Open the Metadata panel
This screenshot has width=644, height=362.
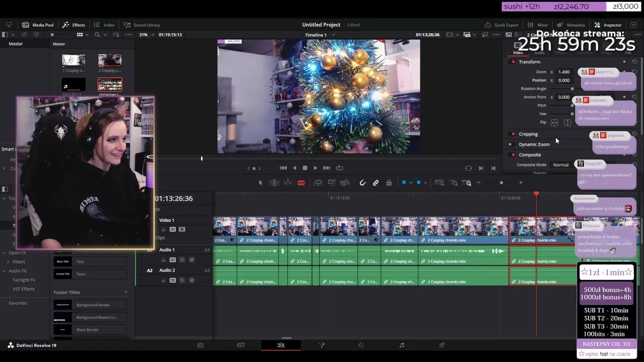click(571, 25)
